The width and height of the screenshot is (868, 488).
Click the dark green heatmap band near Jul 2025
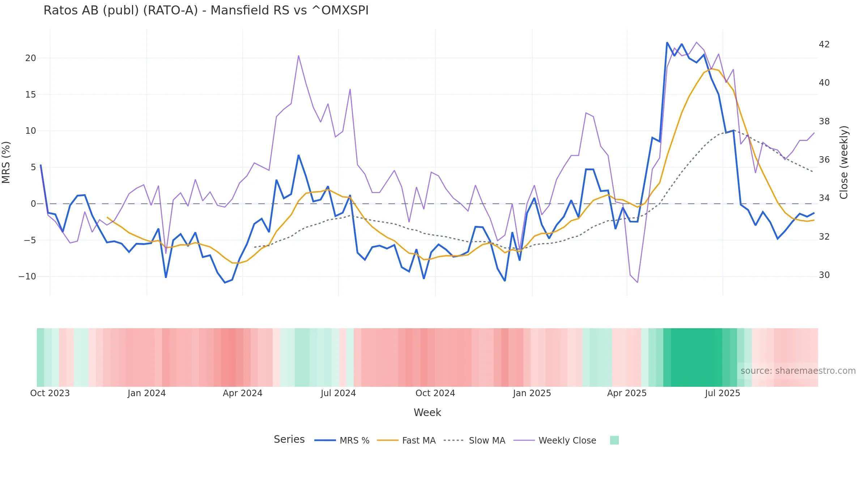coord(696,358)
